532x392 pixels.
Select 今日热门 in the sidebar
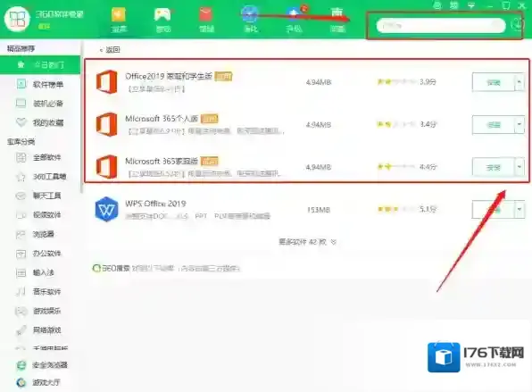pyautogui.click(x=40, y=64)
